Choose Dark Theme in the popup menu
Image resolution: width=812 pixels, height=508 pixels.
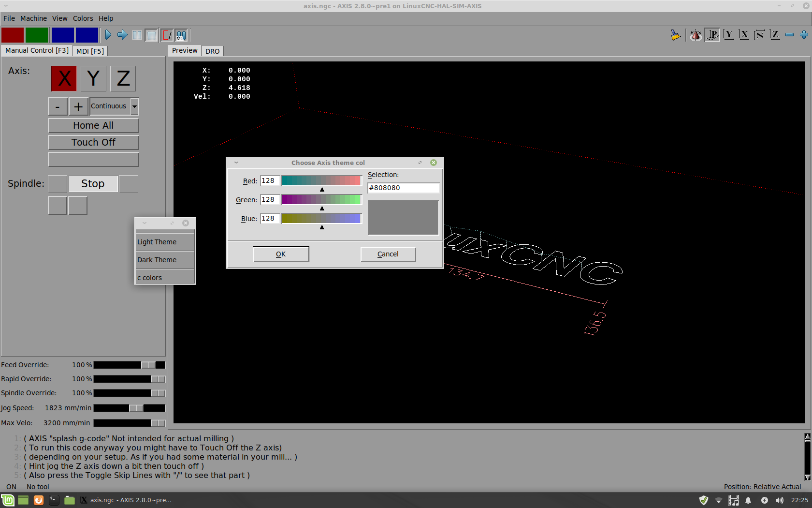click(165, 260)
